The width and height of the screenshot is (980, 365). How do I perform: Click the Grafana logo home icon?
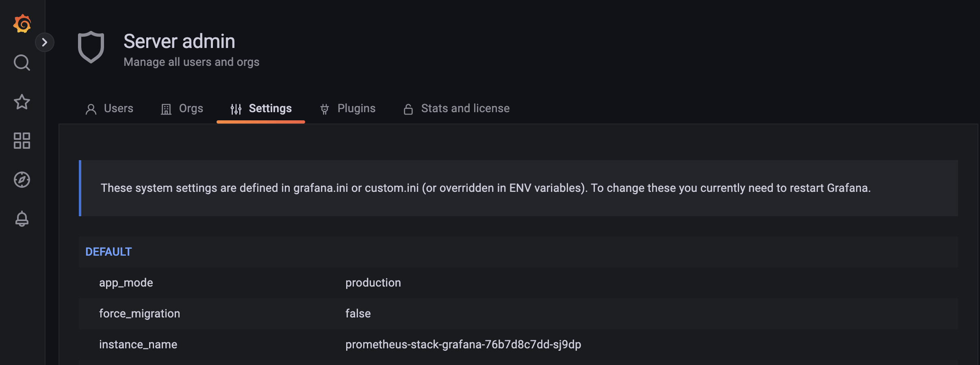pyautogui.click(x=22, y=24)
